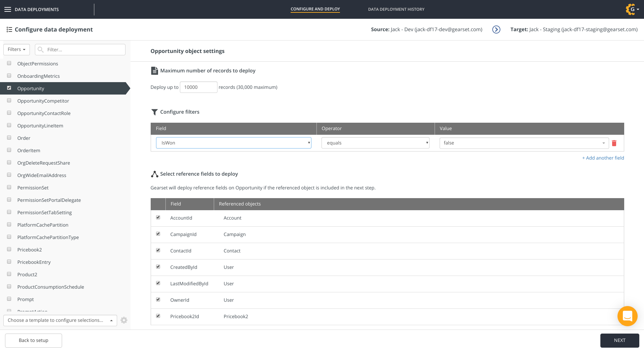
Task: Click the source-to-target arrow icon
Action: pos(496,30)
